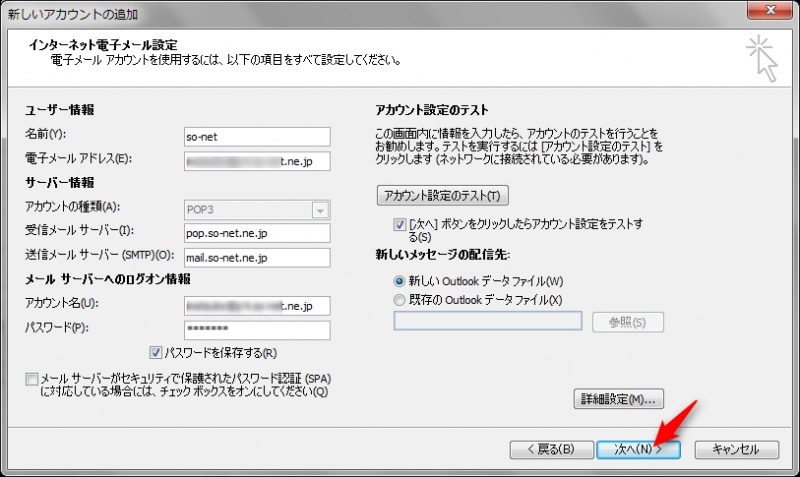The image size is (800, 477).
Task: Click the 参照(S) browse button
Action: (x=628, y=322)
